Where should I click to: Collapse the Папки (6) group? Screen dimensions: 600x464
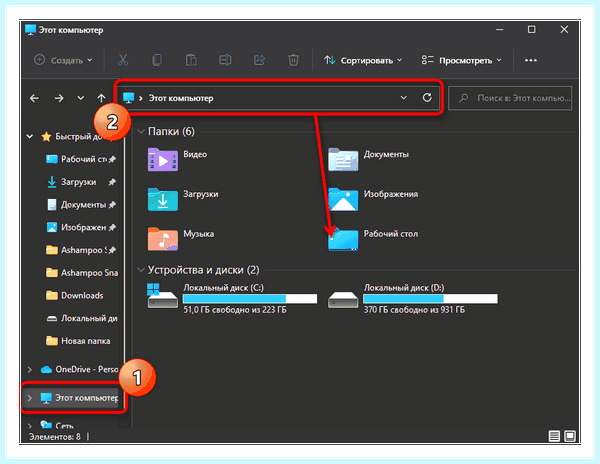pos(141,132)
